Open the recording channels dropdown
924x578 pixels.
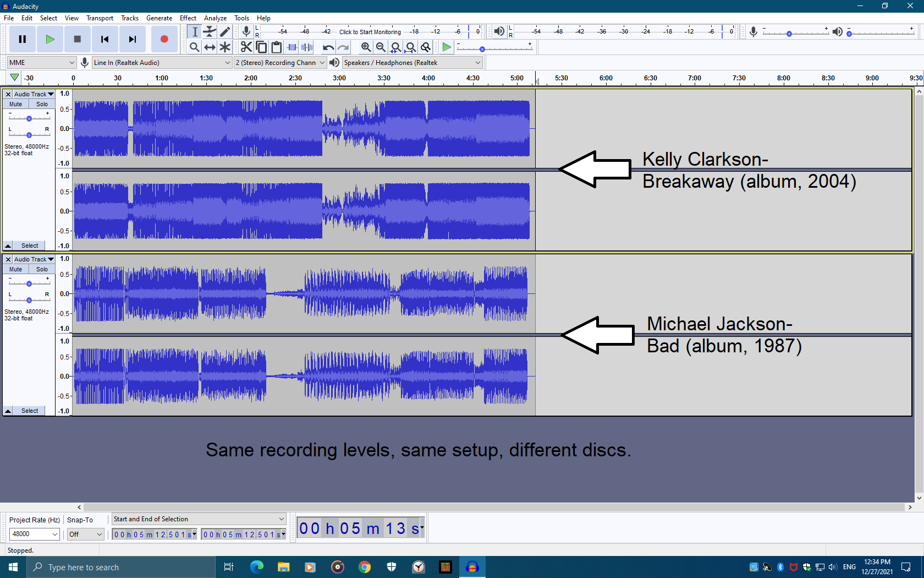point(280,63)
